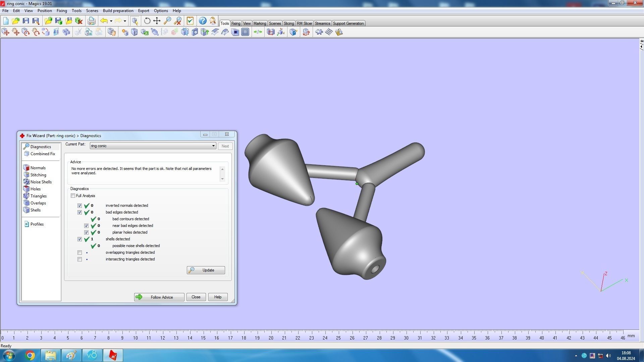The width and height of the screenshot is (644, 362).
Task: Select the Rotate view tool
Action: [147, 21]
